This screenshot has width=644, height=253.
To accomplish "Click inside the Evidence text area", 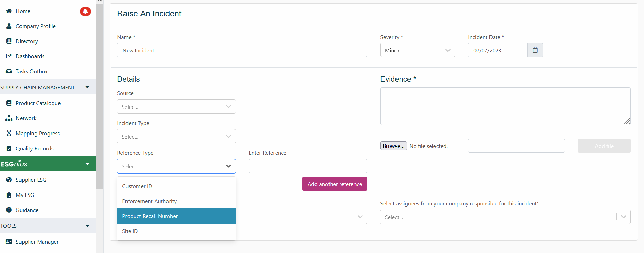I will click(505, 106).
